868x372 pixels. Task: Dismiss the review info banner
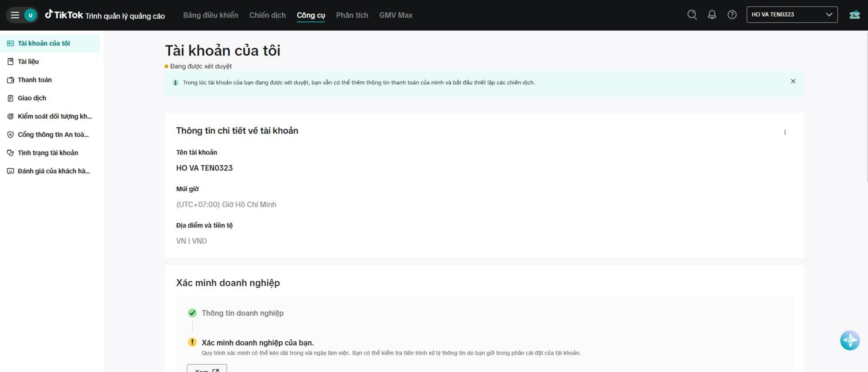click(793, 81)
